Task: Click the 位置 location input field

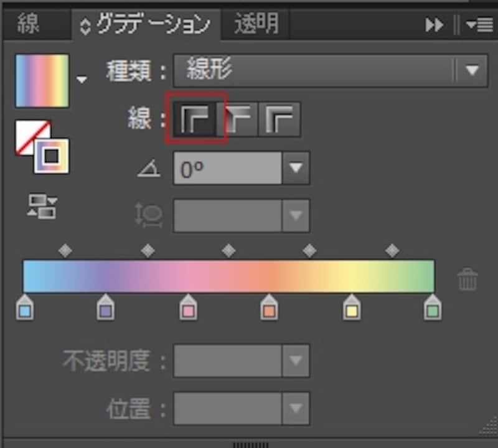Action: click(227, 408)
